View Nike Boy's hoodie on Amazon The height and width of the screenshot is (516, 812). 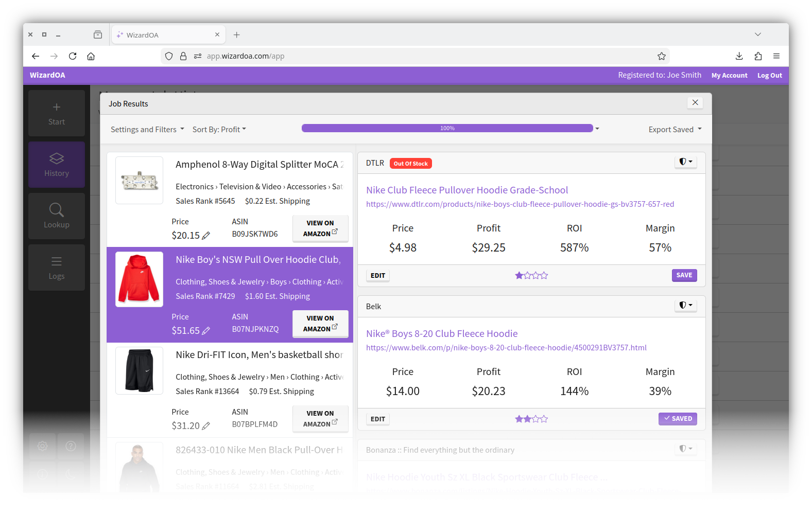click(320, 324)
